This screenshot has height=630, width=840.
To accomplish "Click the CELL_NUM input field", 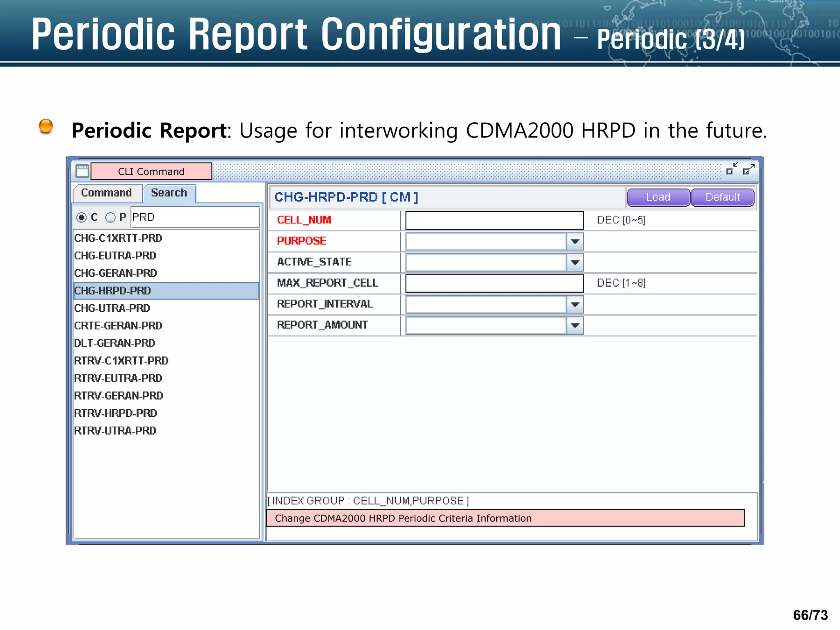I will click(x=494, y=220).
